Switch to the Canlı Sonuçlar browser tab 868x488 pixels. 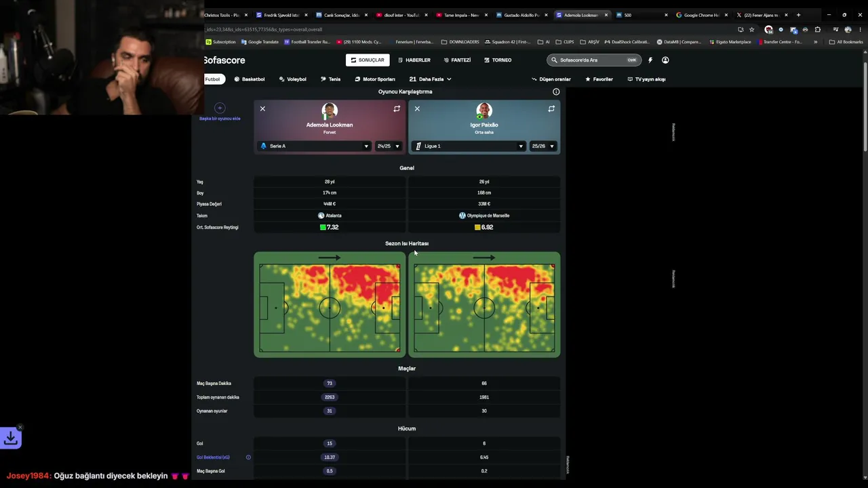click(x=341, y=15)
